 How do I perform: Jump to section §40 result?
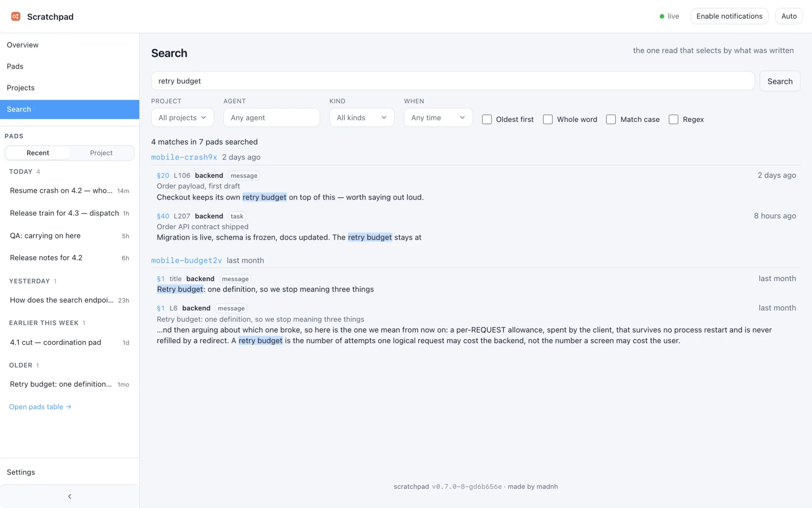pyautogui.click(x=163, y=216)
